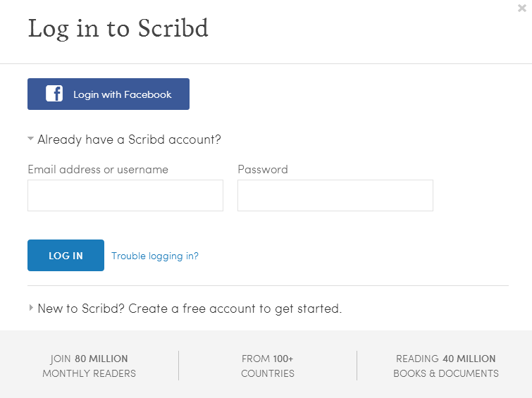This screenshot has width=532, height=398.
Task: Focus the Email address or username field
Action: click(x=125, y=195)
